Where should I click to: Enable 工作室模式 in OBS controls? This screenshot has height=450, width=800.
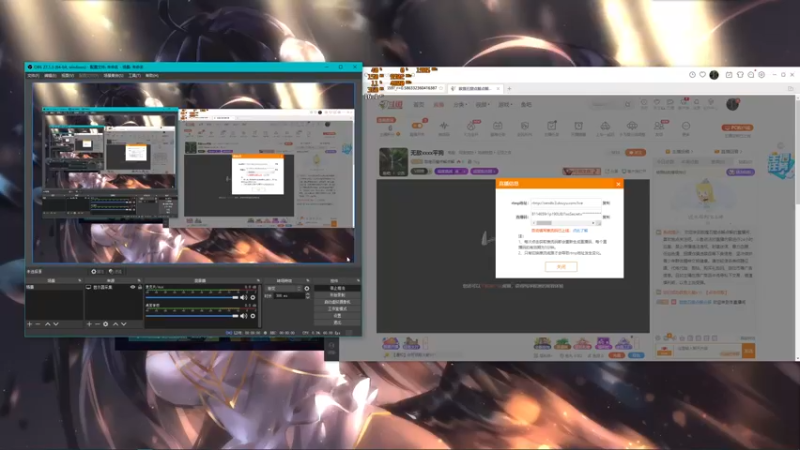pos(337,309)
